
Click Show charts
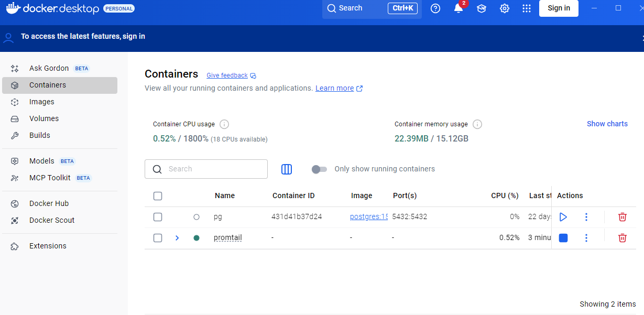(x=607, y=124)
